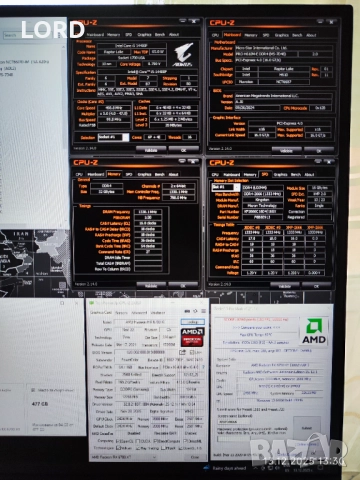The height and width of the screenshot is (480, 360).
Task: Open the Graphics tab in the Memory CPU-Z window
Action: [144, 174]
